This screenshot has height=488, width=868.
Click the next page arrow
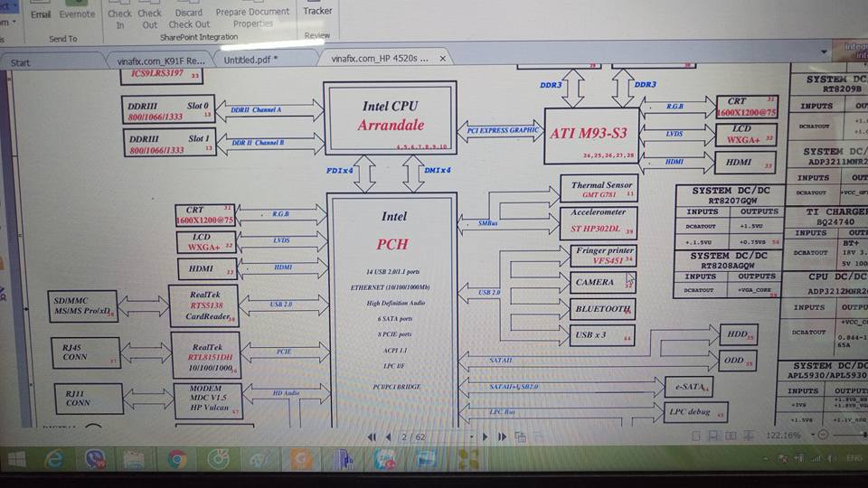pyautogui.click(x=486, y=436)
